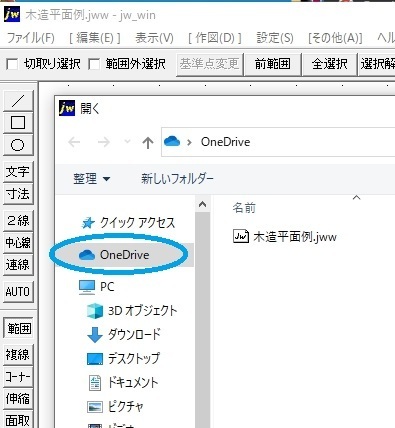Go back in the open dialog
Viewport: 395px width, 428px height.
click(x=74, y=142)
